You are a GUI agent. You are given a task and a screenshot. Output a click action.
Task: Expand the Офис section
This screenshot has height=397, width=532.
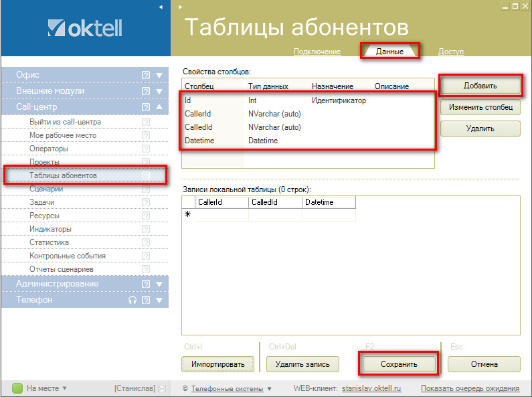click(159, 75)
